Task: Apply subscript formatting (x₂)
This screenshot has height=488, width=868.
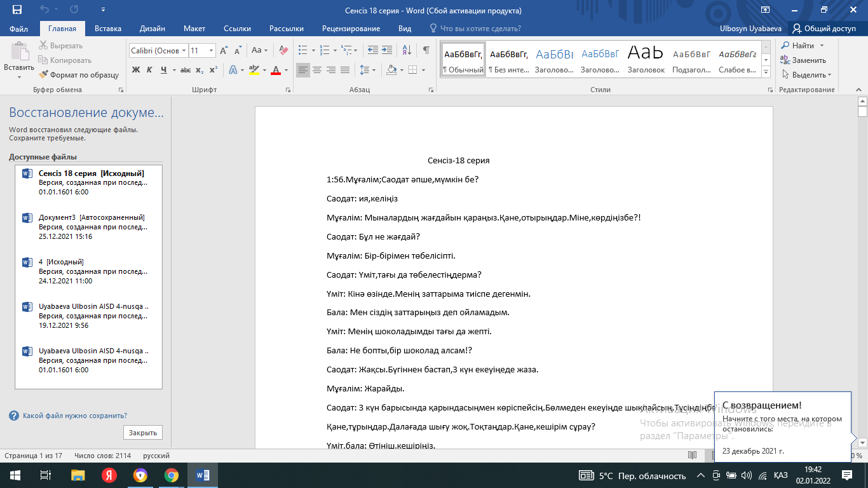Action: [x=200, y=70]
